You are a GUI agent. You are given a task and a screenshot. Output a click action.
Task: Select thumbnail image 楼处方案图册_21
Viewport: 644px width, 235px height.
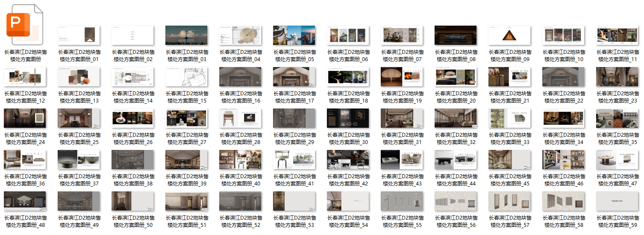(509, 76)
